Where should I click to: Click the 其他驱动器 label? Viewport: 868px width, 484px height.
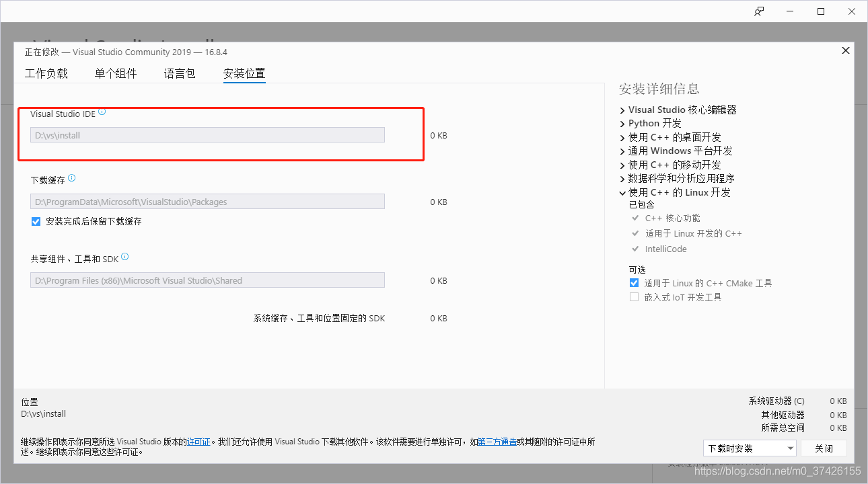[783, 415]
